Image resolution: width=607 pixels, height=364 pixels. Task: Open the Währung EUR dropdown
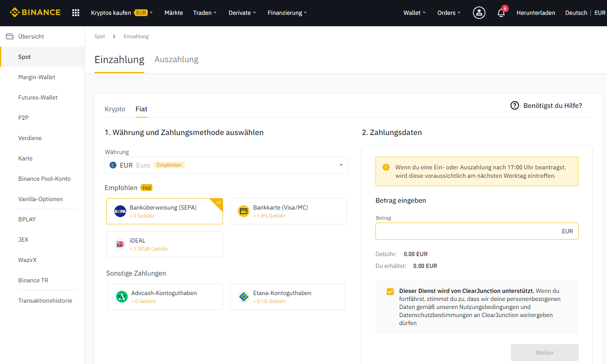click(226, 165)
